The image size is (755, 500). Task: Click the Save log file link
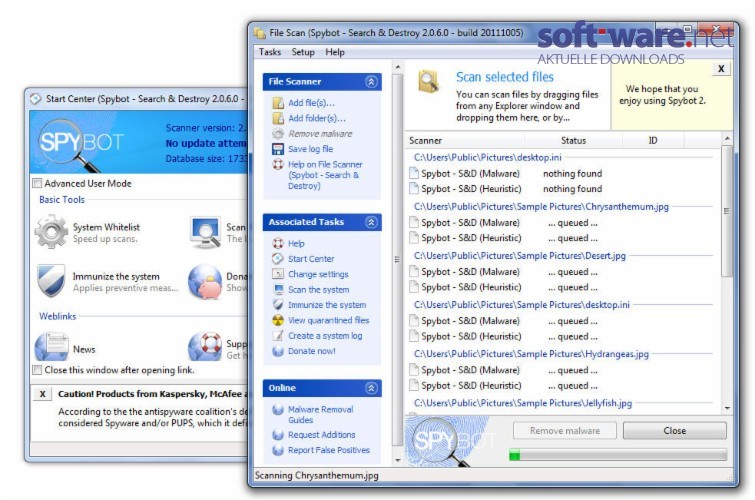tap(310, 149)
